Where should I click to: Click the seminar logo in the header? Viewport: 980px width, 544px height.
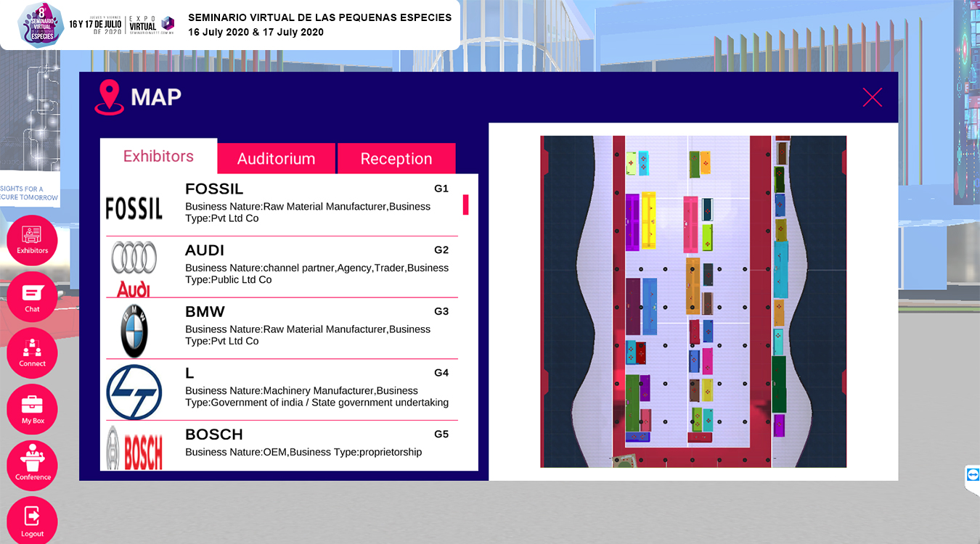[x=40, y=24]
